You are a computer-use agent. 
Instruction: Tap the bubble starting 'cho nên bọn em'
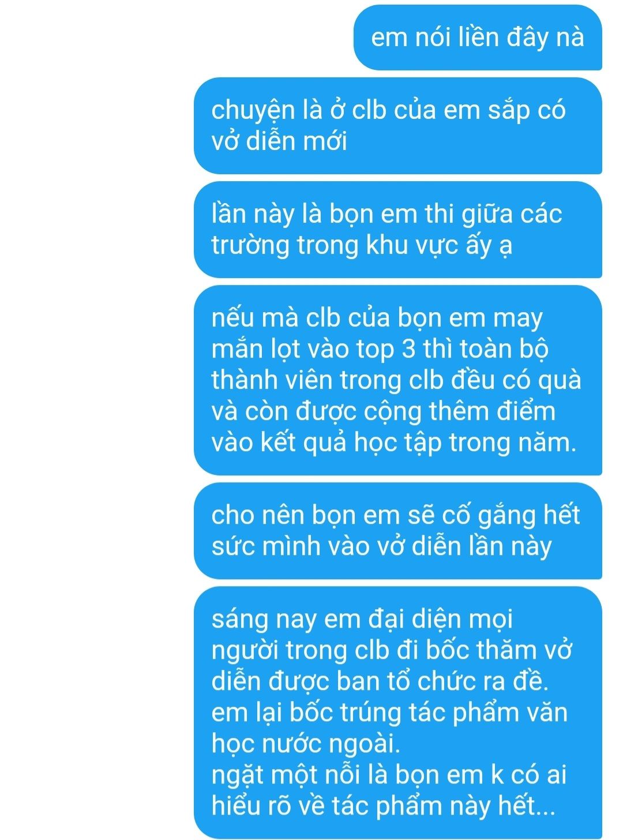point(398,531)
